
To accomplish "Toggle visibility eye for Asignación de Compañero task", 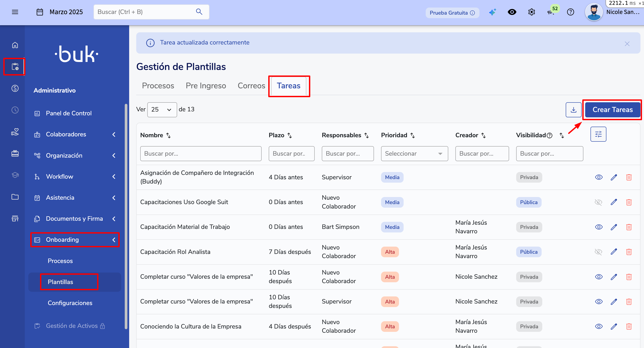I will (x=598, y=177).
